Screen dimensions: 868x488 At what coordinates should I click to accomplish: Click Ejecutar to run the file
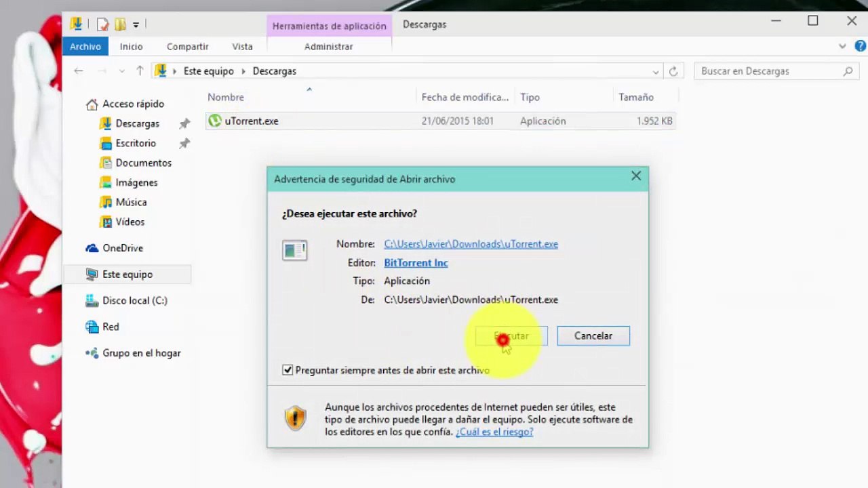point(511,336)
